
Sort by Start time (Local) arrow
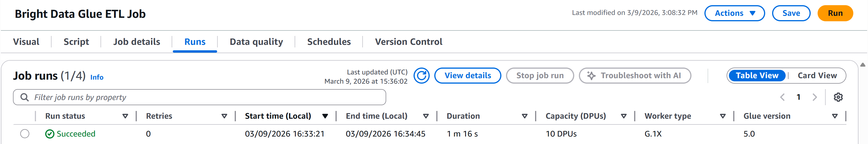pos(325,116)
